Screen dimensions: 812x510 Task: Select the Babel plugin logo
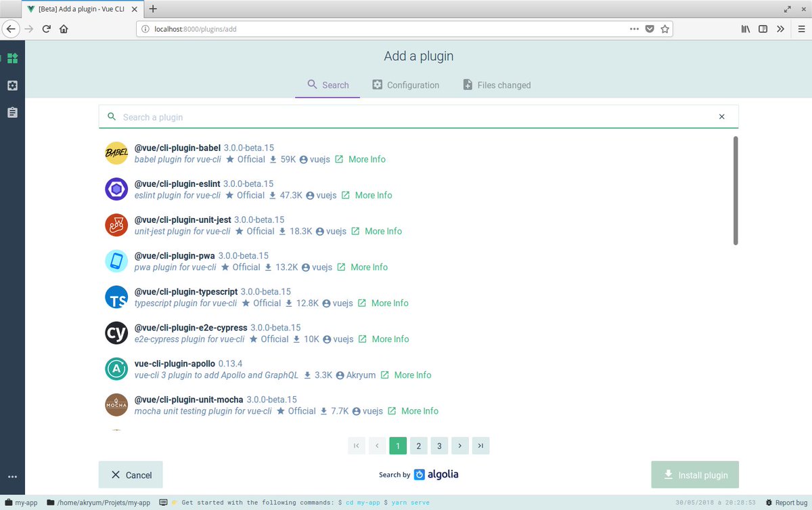tap(116, 153)
